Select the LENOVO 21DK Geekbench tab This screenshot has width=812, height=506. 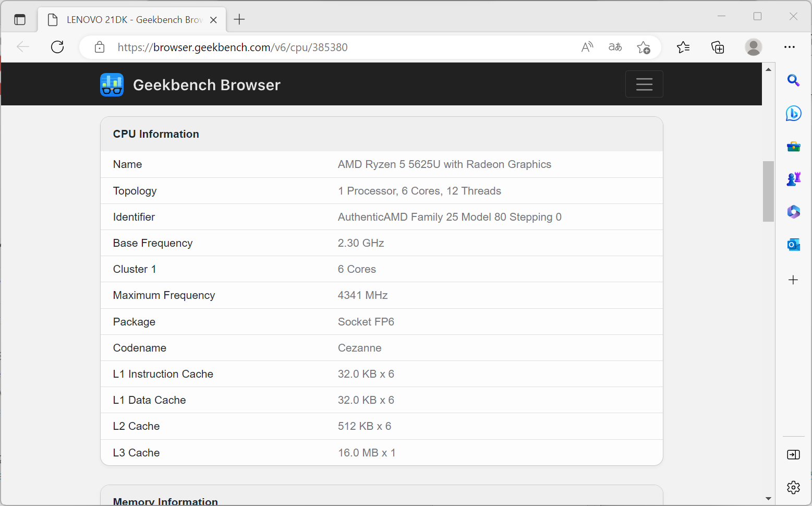(x=132, y=20)
